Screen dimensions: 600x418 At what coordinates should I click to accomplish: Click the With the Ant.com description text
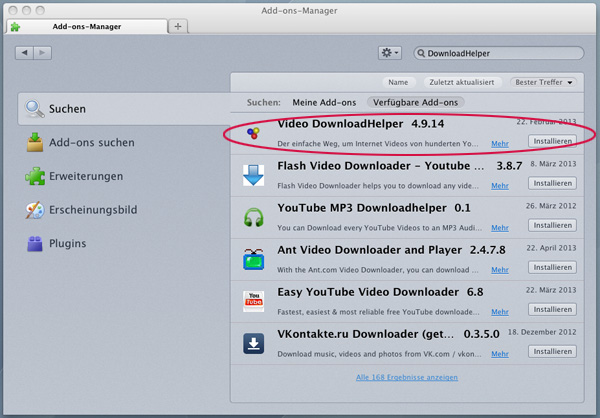coord(378,270)
